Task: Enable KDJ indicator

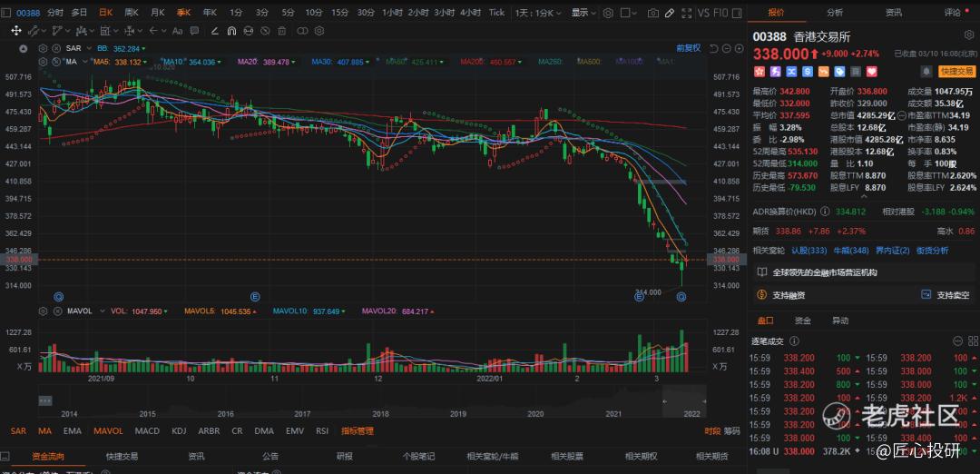Action: pos(179,430)
